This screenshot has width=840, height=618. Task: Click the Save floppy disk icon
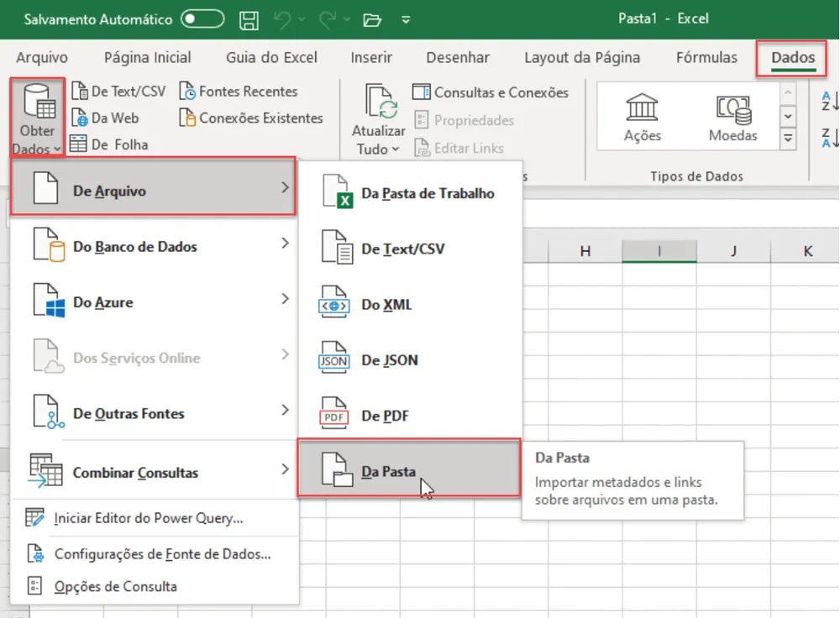coord(249,20)
